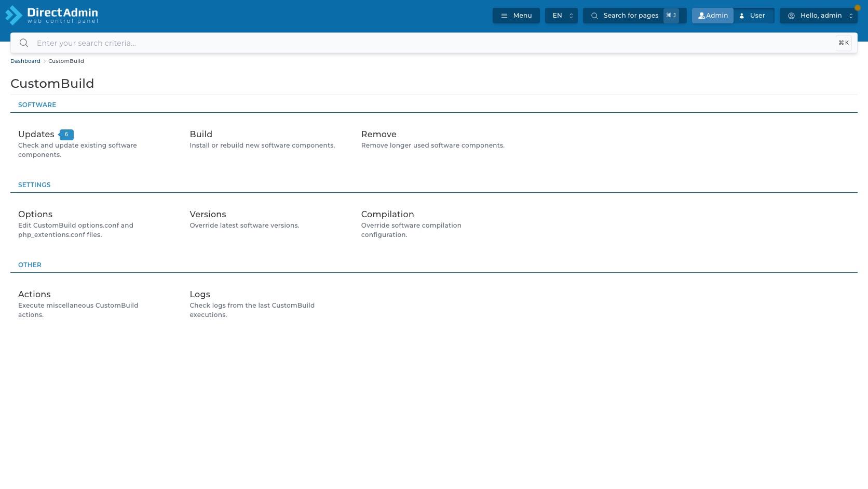Open the Logs page
Image resolution: width=868 pixels, height=489 pixels.
click(x=200, y=294)
